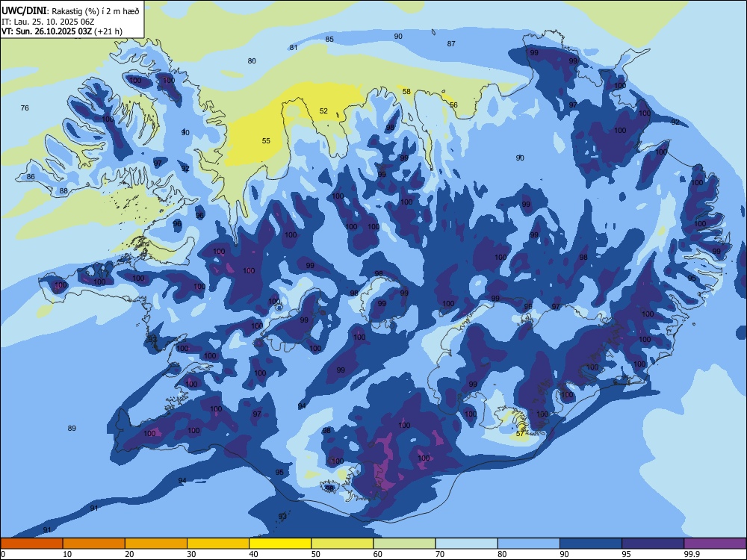Pick the 20–30 amber legend swatch
Image resolution: width=747 pixels, height=560 pixels.
[x=156, y=544]
